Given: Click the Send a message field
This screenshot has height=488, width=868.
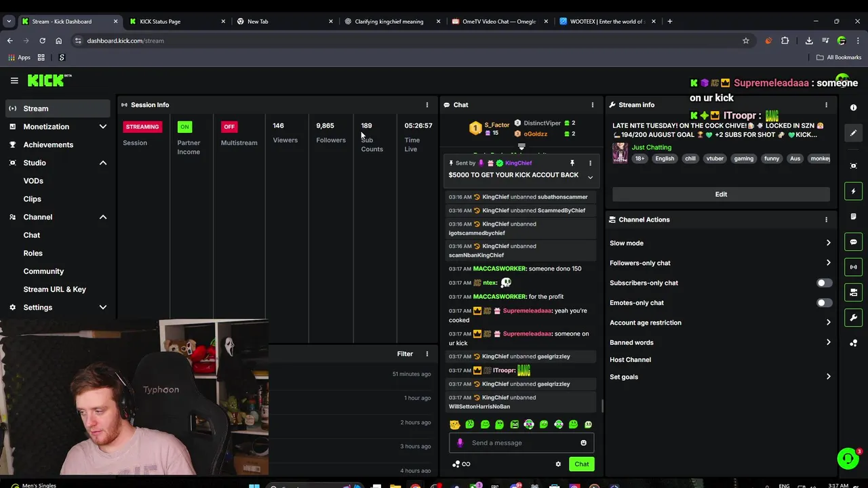Looking at the screenshot, I should click(521, 443).
